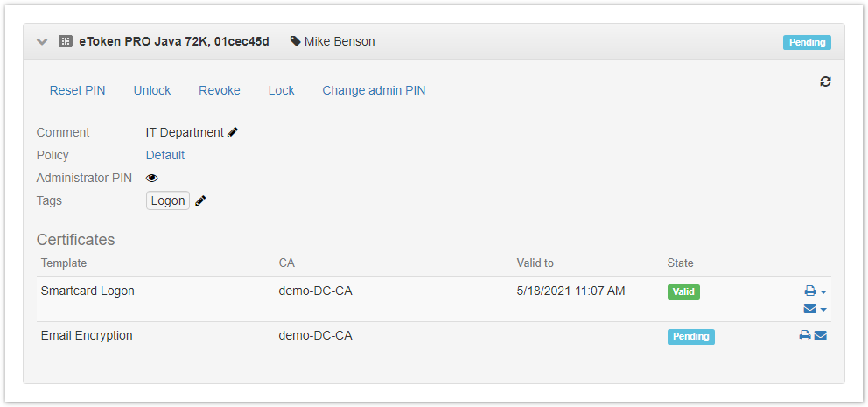Viewport: 868px width, 407px height.
Task: Click the printer icon for Smartcard Logon certificate
Action: [810, 291]
